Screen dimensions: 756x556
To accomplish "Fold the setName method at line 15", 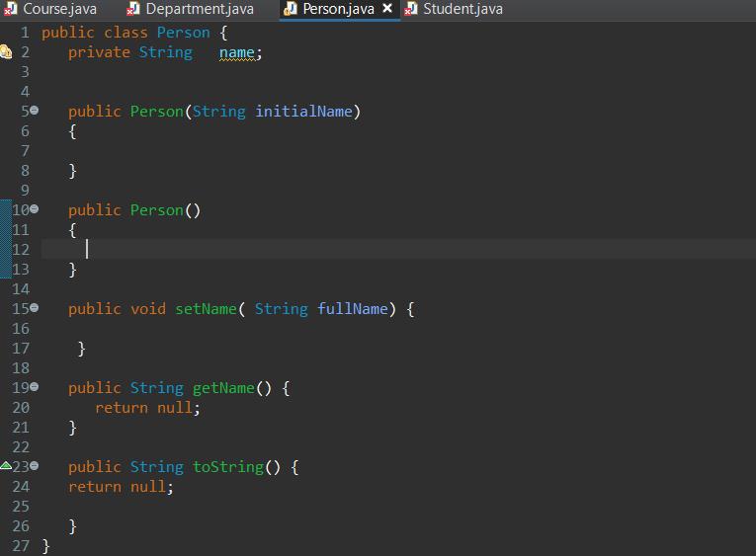I will (x=35, y=308).
